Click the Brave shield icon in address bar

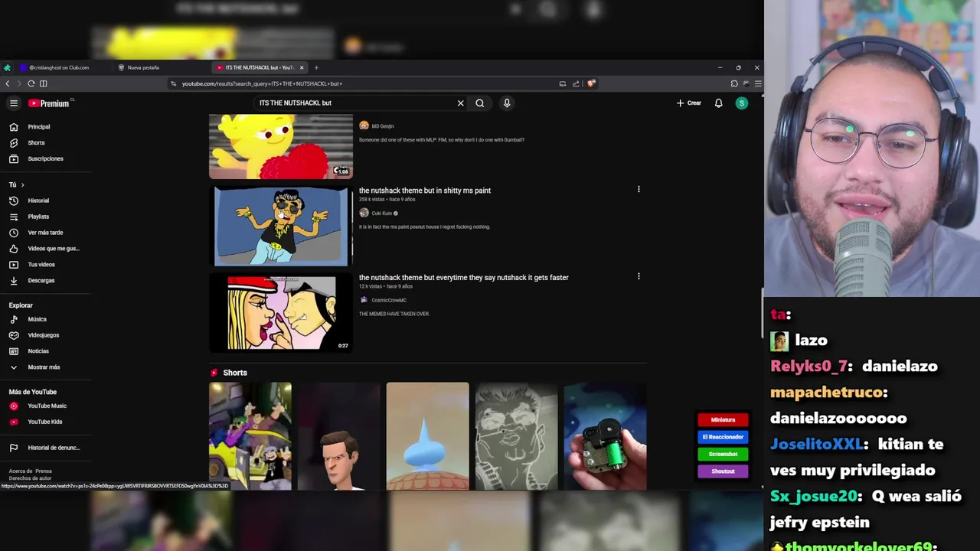[x=591, y=83]
